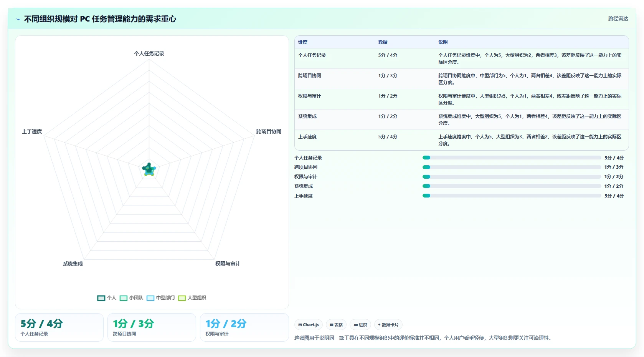Open the 1分 / 3分 跨项目协同 card
This screenshot has width=644, height=357.
[152, 327]
